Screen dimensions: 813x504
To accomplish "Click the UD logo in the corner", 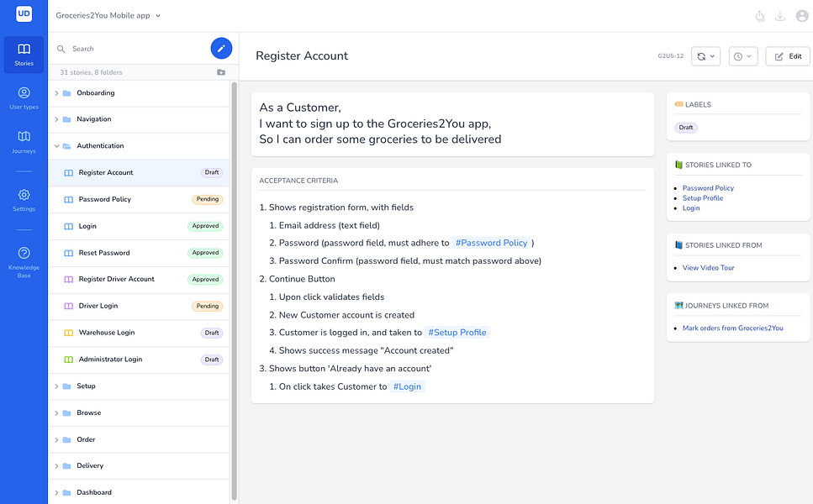I will point(23,14).
